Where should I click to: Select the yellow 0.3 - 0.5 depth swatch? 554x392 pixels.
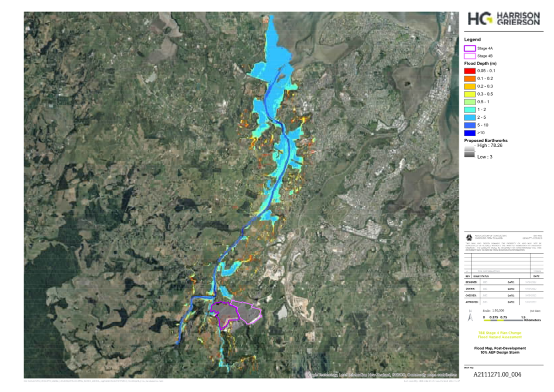coord(470,94)
